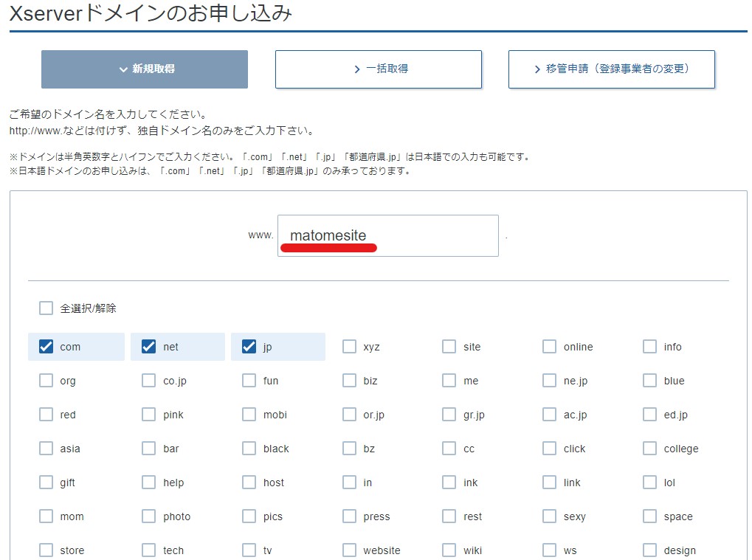Viewport: 752px width, 560px height.
Task: Check the design domain checkbox
Action: pyautogui.click(x=649, y=550)
